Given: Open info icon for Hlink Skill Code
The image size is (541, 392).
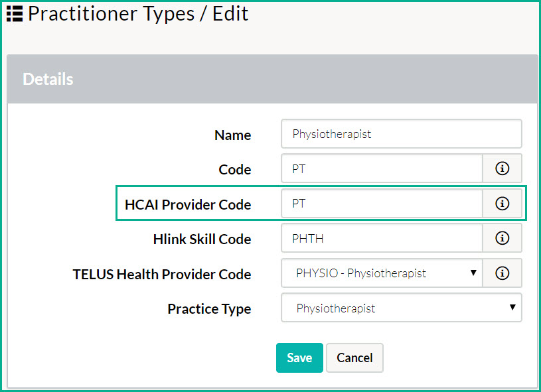Looking at the screenshot, I should [502, 238].
